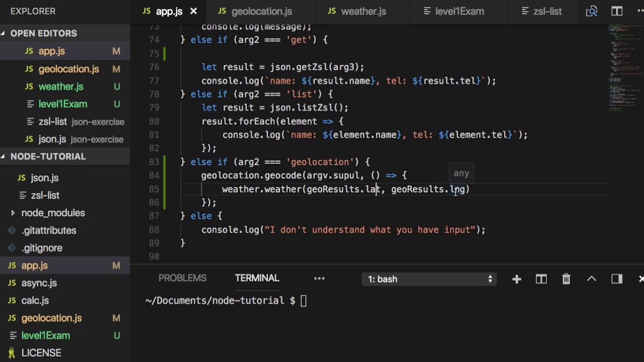Viewport: 644px width, 362px height.
Task: Split the terminal panel
Action: tap(541, 279)
